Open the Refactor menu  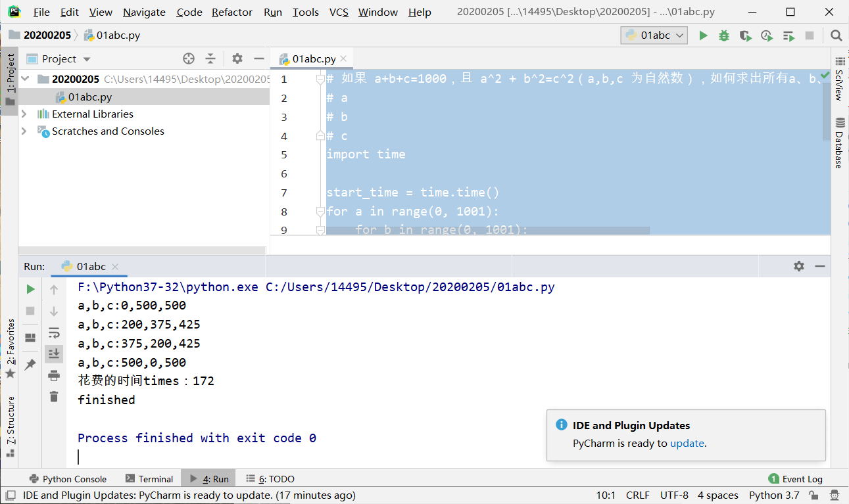(x=232, y=12)
